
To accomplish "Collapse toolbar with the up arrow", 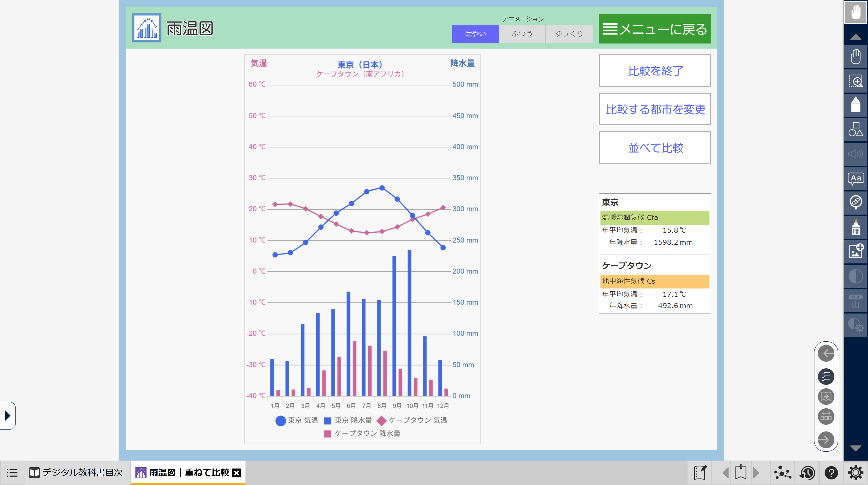I will [x=855, y=37].
